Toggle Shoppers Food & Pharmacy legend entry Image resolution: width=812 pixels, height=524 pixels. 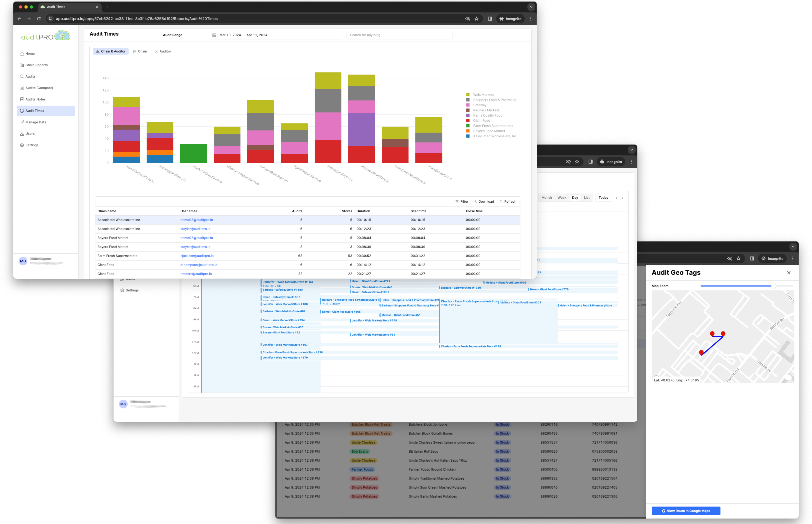coord(491,100)
